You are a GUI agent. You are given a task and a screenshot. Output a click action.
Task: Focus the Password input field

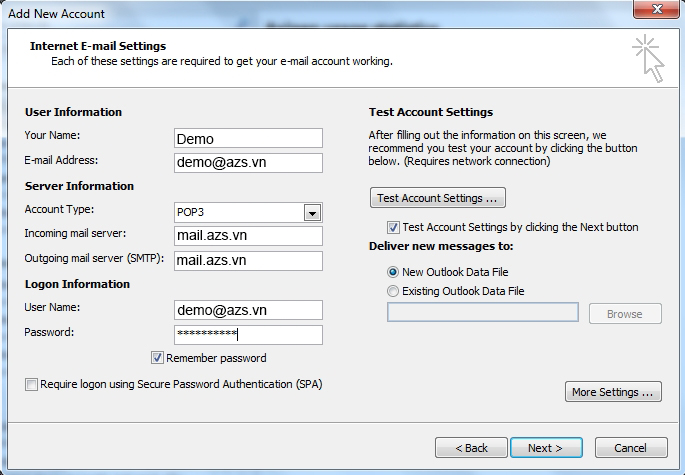point(248,335)
